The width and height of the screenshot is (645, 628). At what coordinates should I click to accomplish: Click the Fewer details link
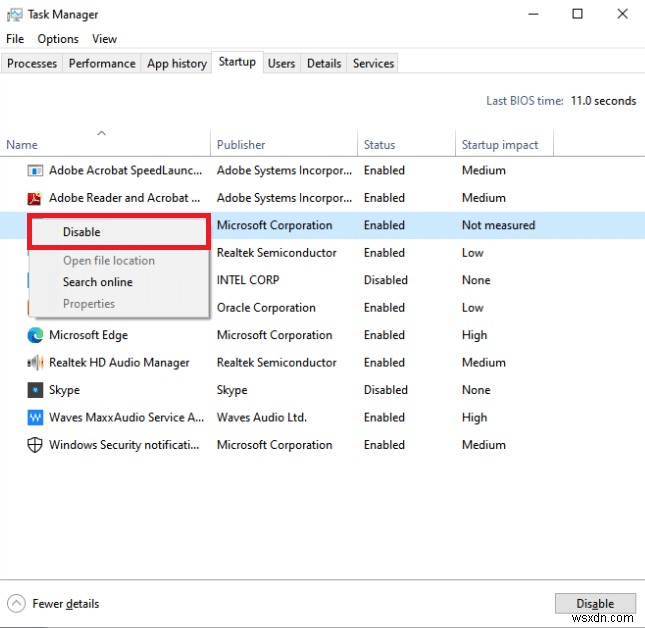(66, 604)
